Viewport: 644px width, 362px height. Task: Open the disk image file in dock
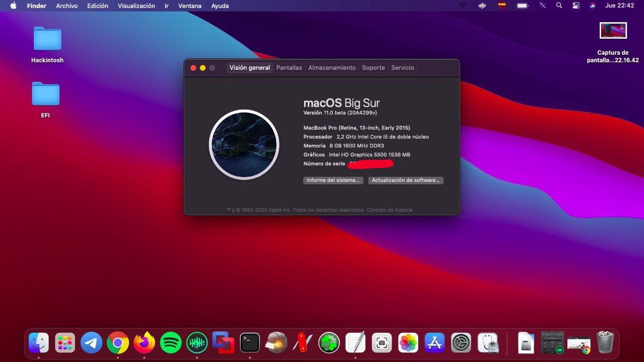526,343
